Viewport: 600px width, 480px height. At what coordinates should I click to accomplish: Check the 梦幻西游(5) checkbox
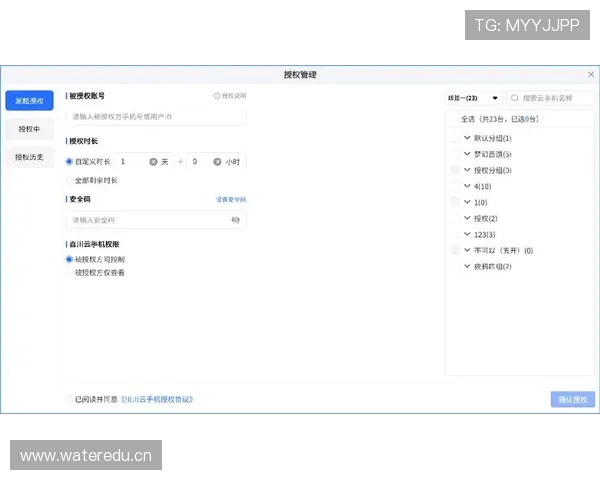click(455, 154)
